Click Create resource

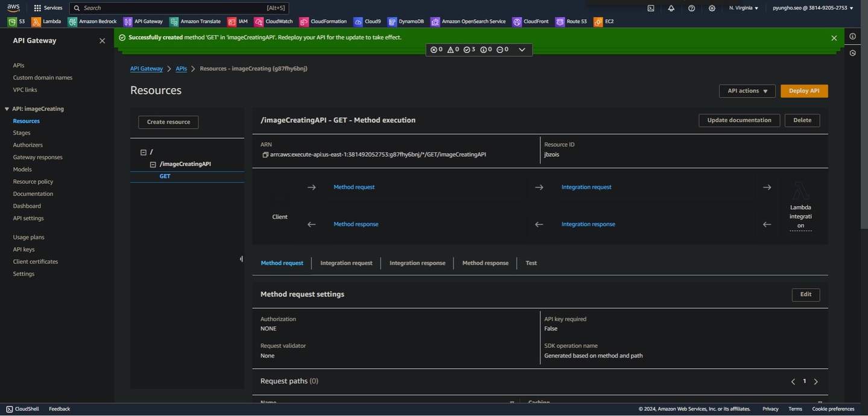tap(168, 122)
